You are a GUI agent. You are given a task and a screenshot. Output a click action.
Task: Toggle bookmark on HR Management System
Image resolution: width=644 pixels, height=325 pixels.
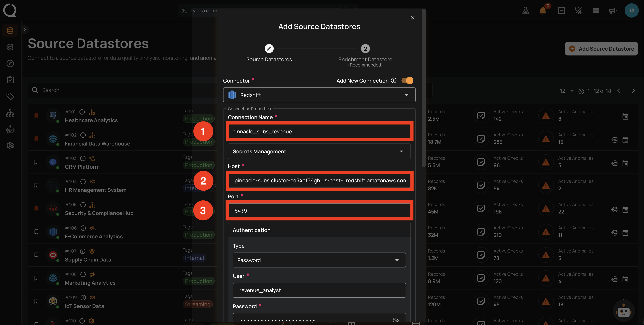point(36,185)
